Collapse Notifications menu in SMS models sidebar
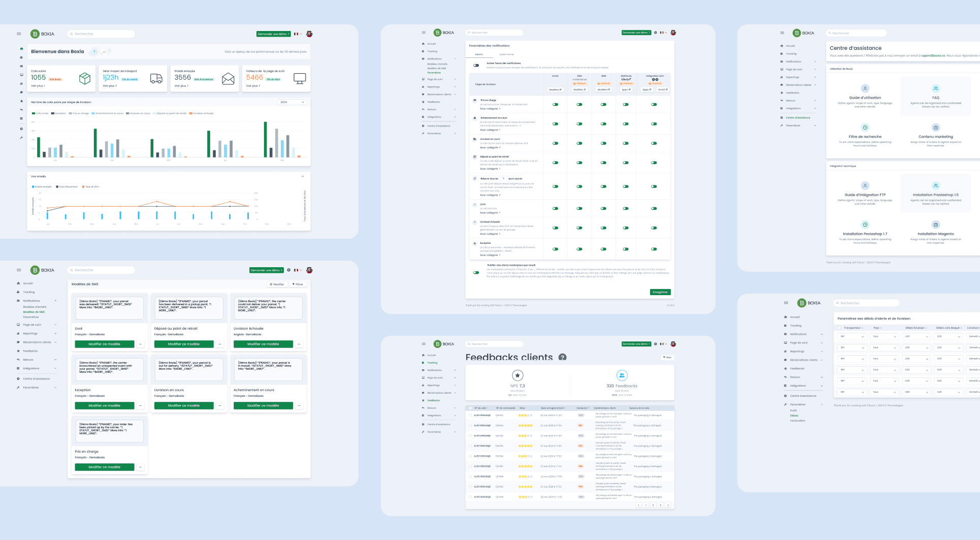980x540 pixels. point(55,301)
